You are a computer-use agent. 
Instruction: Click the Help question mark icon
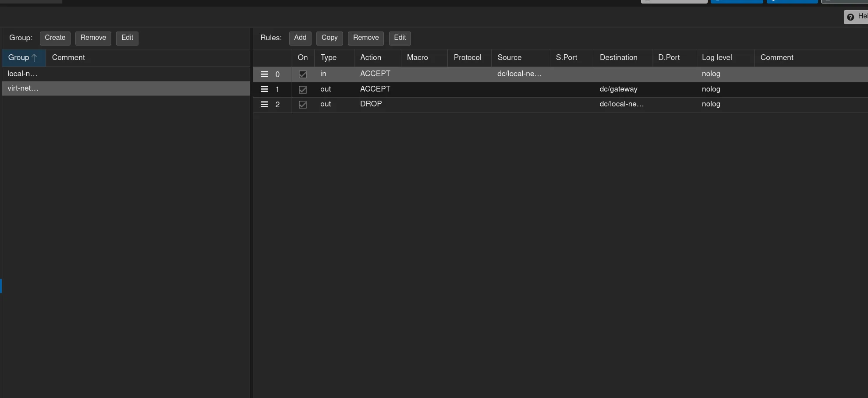850,17
